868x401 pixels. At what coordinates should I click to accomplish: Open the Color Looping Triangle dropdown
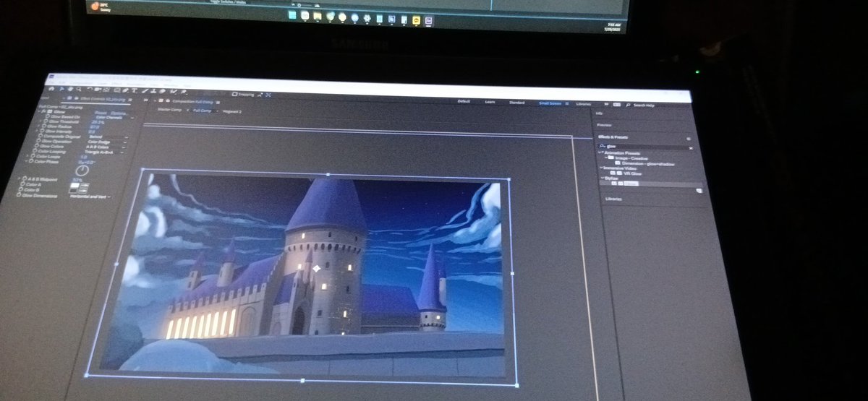pos(103,152)
